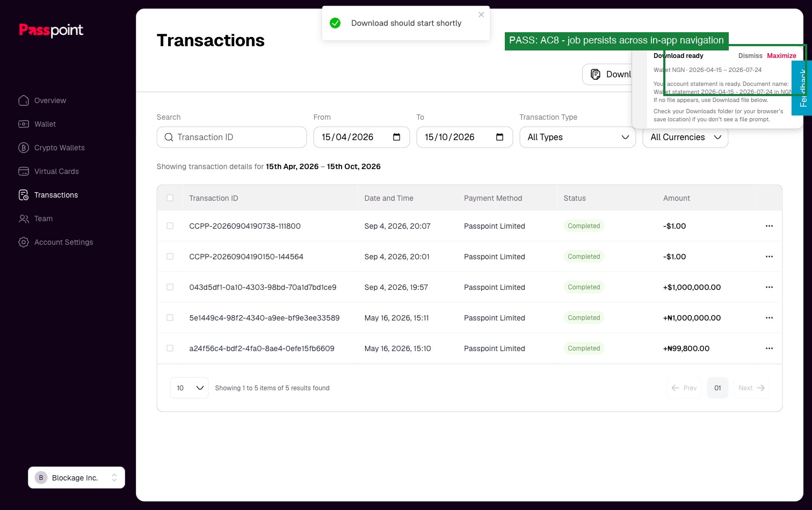Select the CCPP-20260904190738-111800 row checkbox

click(x=170, y=226)
